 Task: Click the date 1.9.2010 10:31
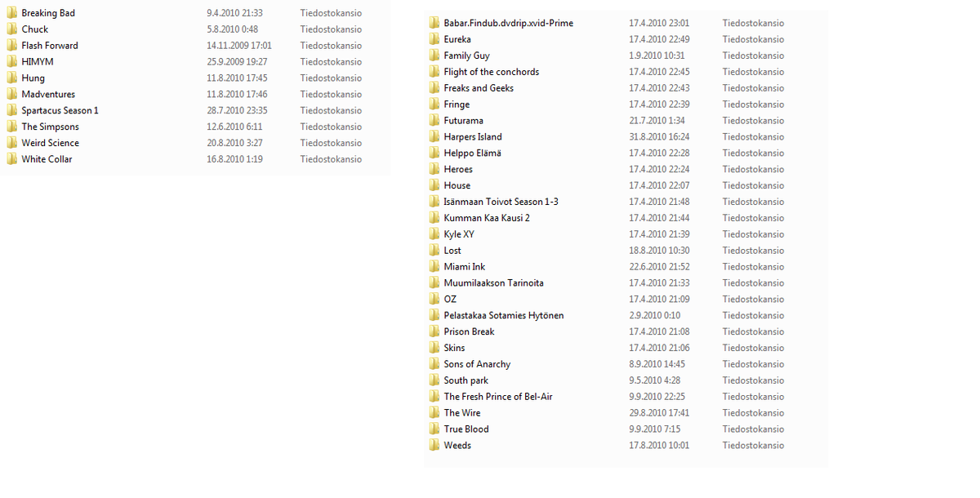[657, 56]
